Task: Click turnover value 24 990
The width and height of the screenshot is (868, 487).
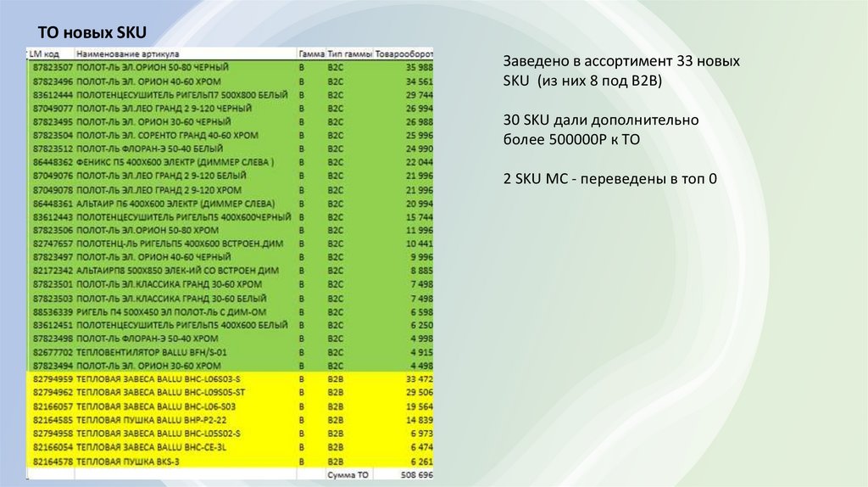Action: [419, 149]
